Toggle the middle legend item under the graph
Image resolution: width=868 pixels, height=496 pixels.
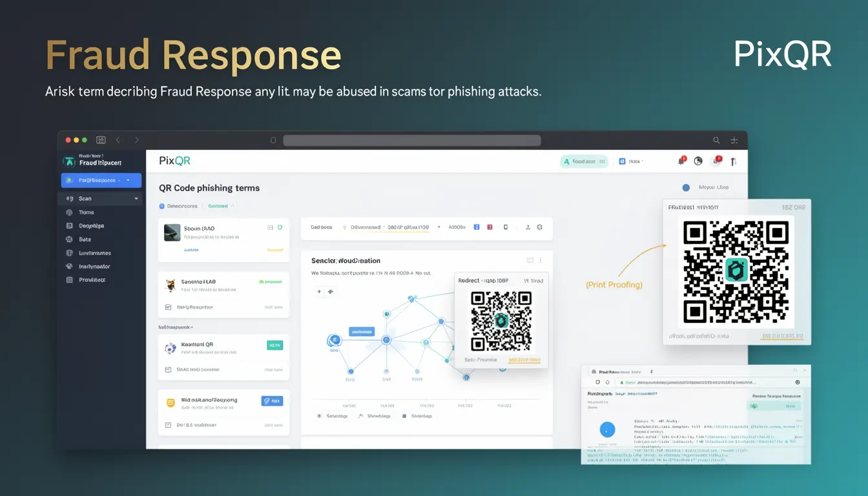coord(374,416)
